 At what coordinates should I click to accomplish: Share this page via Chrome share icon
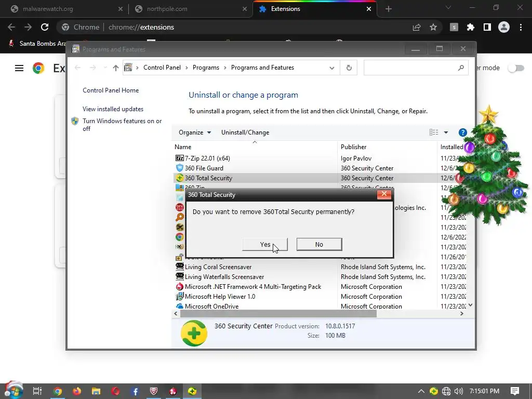tap(417, 27)
